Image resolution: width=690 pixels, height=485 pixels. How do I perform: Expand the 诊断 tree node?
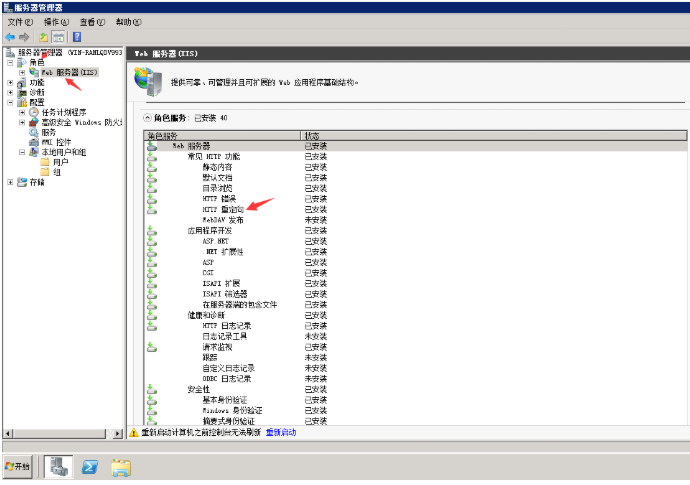10,92
